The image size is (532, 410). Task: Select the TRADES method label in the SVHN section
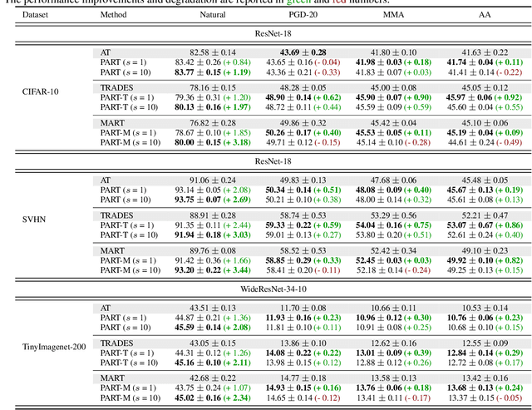pos(116,215)
